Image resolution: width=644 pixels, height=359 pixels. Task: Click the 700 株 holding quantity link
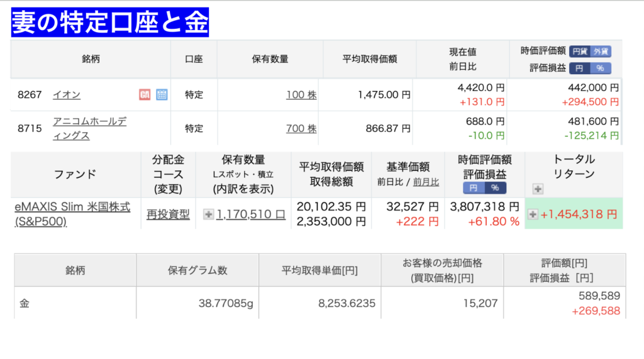(x=301, y=128)
